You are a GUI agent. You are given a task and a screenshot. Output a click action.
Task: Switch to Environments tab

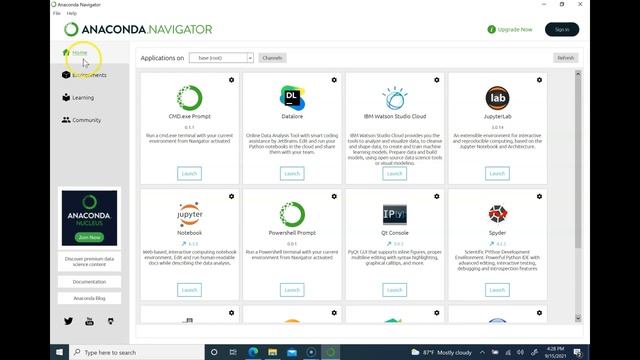point(90,75)
